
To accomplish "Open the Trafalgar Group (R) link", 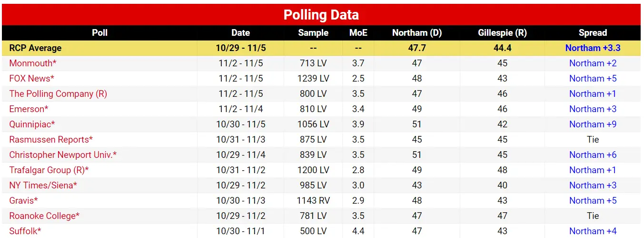I will coord(49,170).
